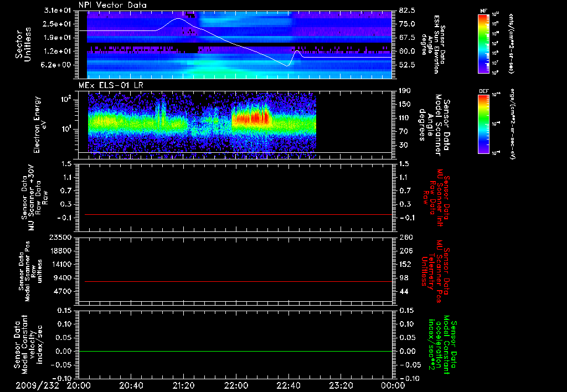
Task: Click the "22:00" time axis label
Action: (x=236, y=385)
